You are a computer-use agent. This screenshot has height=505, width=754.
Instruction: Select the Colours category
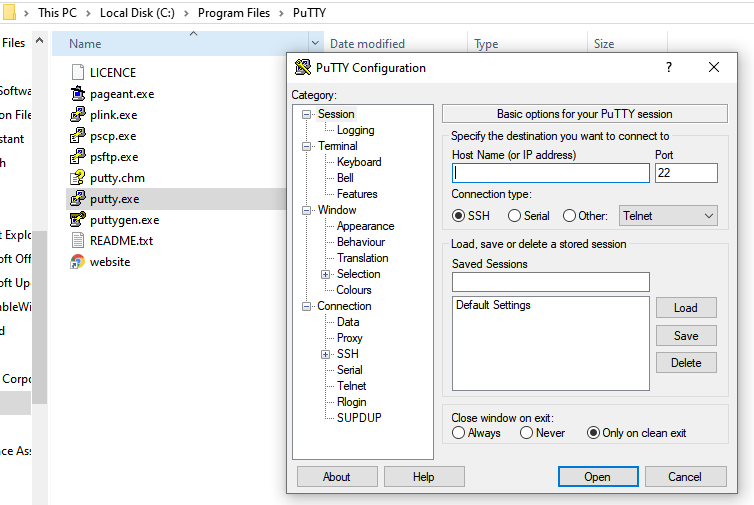(x=354, y=290)
